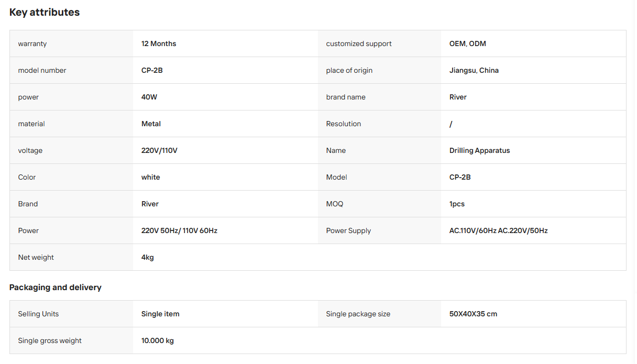
Task: Click the Metal material value
Action: [x=151, y=124]
